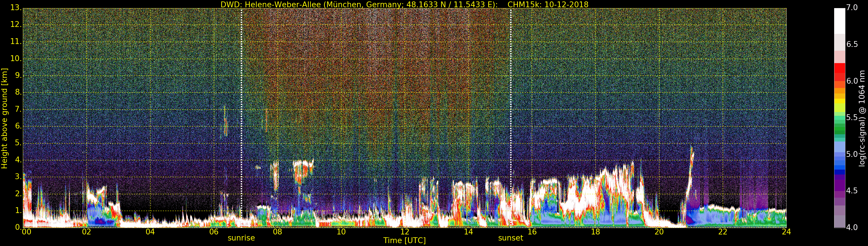
Task: Click the height axis tick label '7.'
Action: point(18,109)
